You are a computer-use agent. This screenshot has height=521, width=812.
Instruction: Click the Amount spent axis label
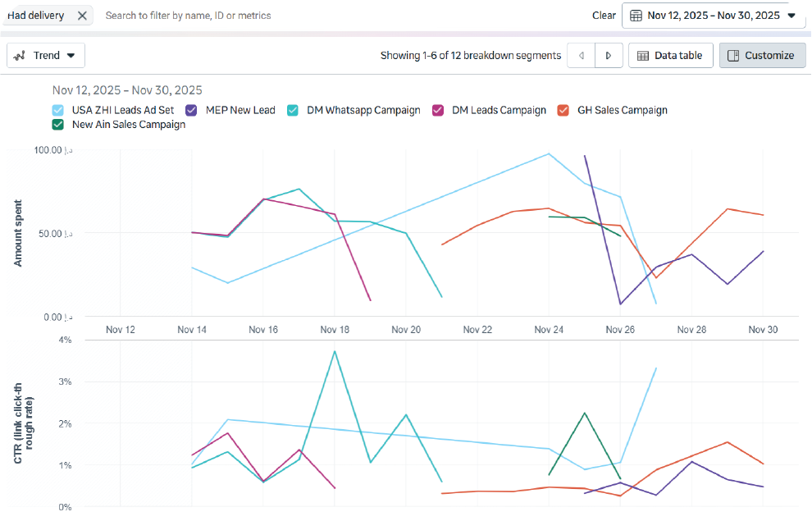pyautogui.click(x=17, y=233)
